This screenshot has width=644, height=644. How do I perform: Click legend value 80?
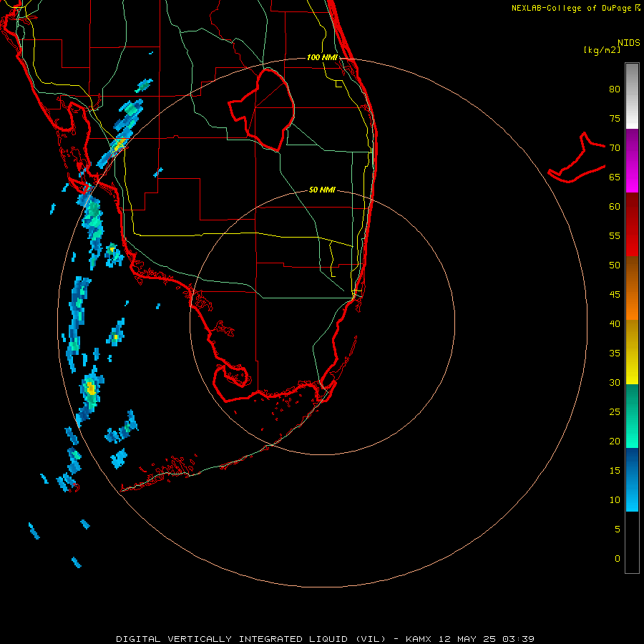[615, 89]
